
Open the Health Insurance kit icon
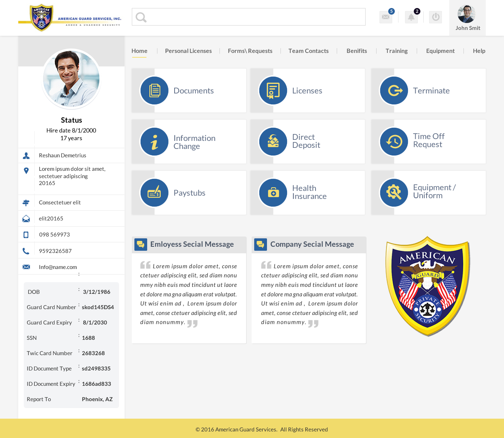[x=273, y=193]
